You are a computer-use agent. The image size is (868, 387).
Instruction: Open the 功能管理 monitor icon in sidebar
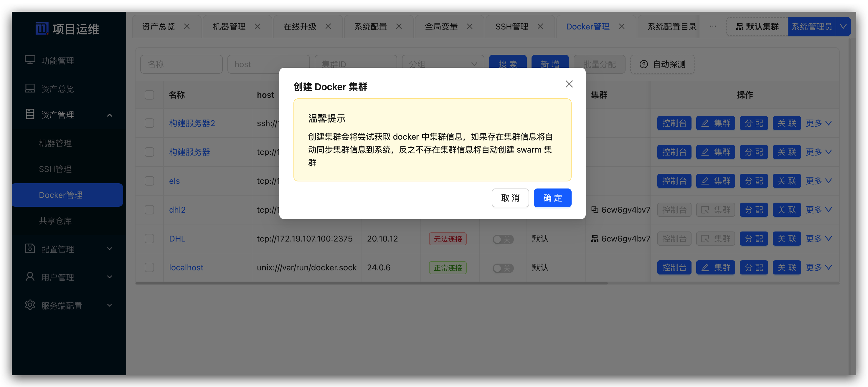pyautogui.click(x=30, y=60)
